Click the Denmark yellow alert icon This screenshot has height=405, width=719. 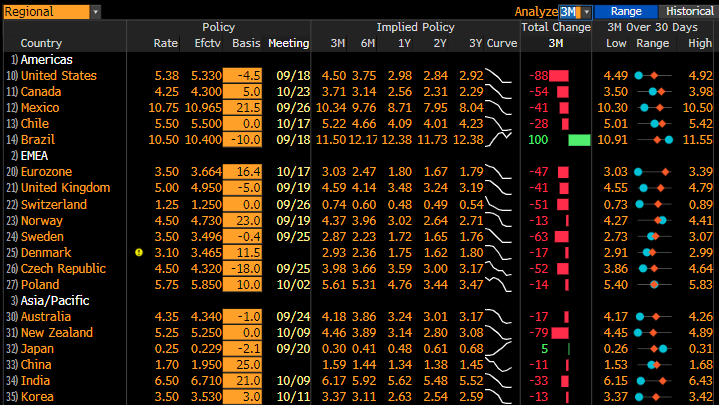click(139, 252)
